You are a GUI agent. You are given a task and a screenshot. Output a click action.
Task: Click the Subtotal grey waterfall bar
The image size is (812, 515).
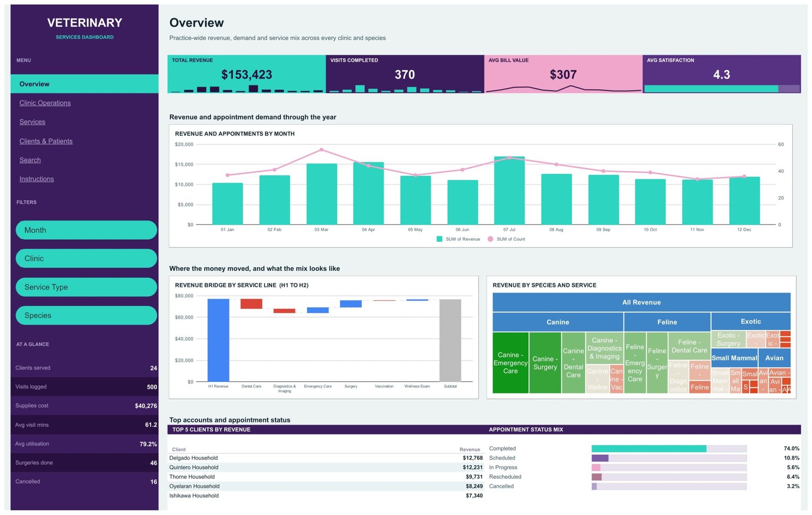pos(450,340)
